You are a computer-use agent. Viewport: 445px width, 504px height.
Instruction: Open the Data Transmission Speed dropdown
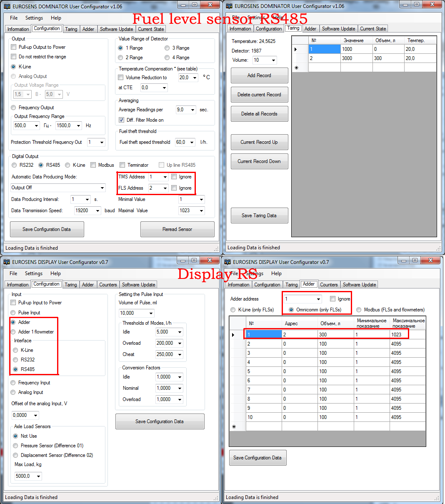(98, 211)
